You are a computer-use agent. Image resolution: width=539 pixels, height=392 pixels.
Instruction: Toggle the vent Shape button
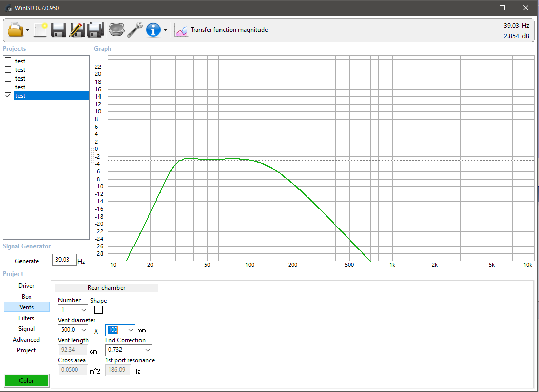[x=98, y=310]
